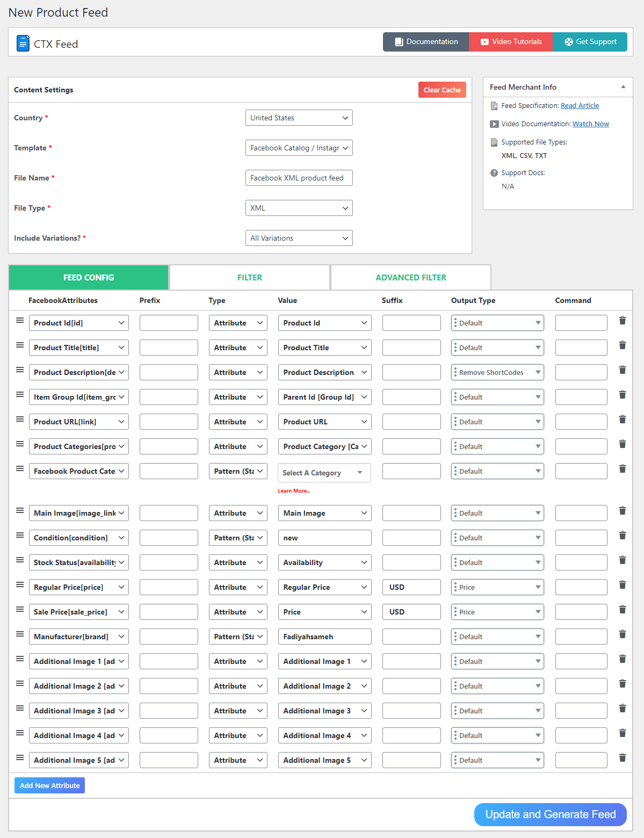Remove the Manufacturer brand row
This screenshot has width=644, height=838.
(623, 634)
